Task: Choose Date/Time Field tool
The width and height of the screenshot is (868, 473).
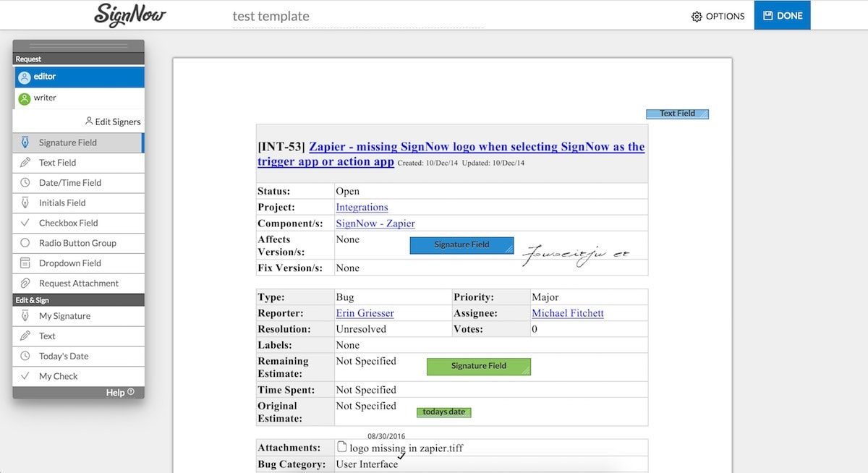Action: click(78, 183)
